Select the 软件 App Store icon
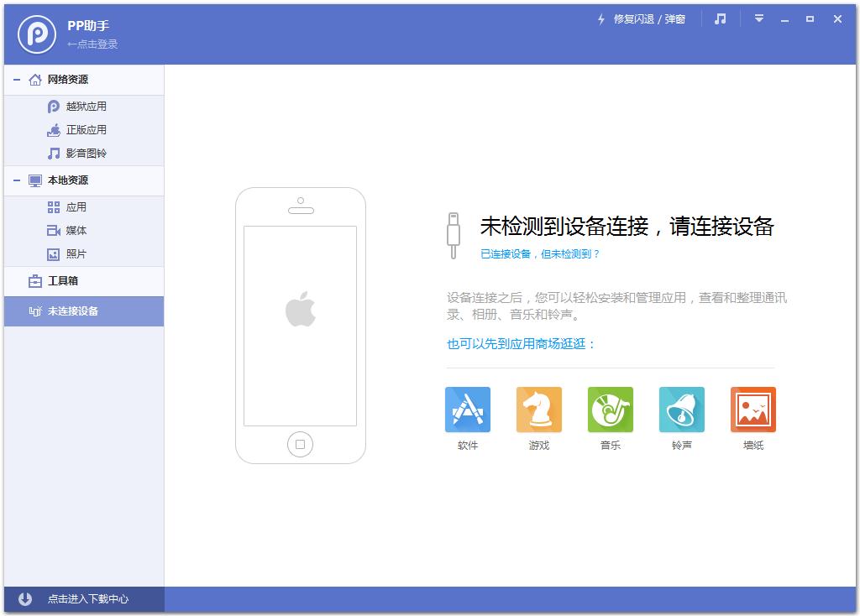This screenshot has width=860, height=616. click(468, 410)
